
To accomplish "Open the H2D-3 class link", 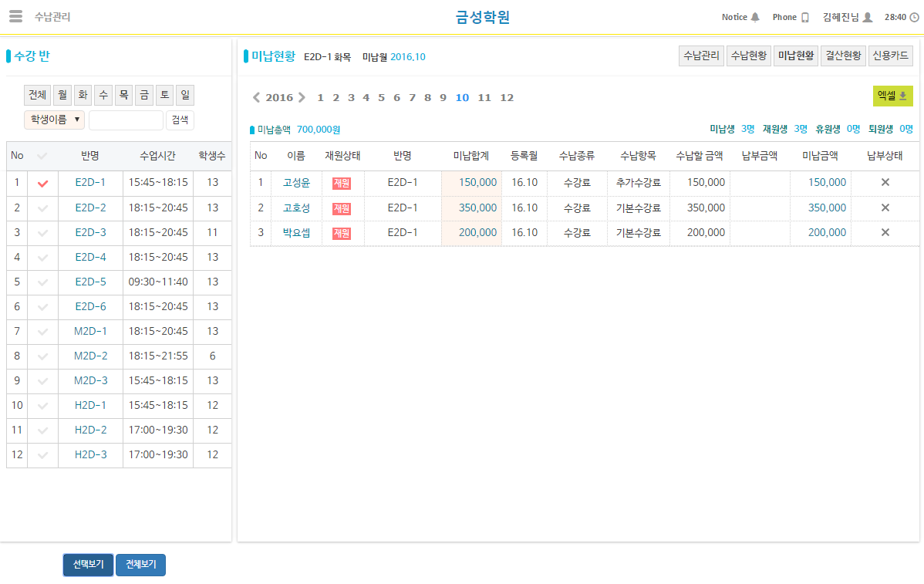I will (91, 455).
